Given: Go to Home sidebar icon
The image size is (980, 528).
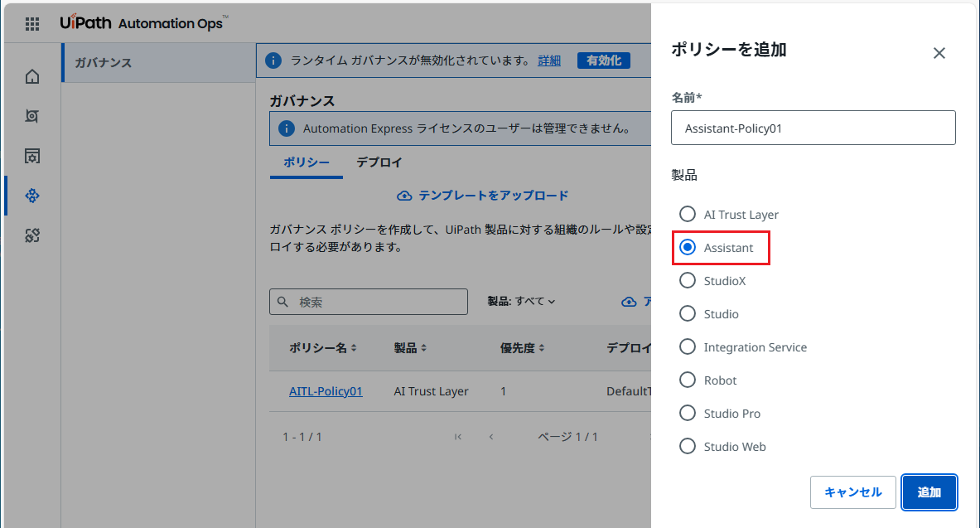Looking at the screenshot, I should tap(31, 76).
